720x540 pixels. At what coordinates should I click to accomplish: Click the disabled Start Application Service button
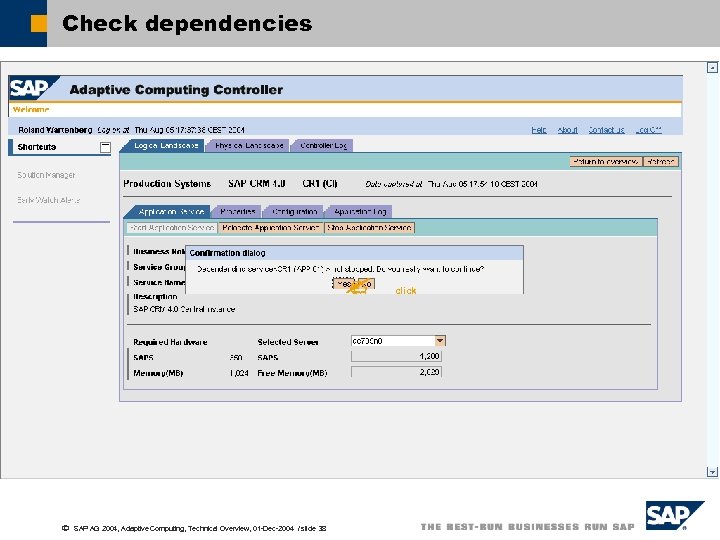(172, 228)
